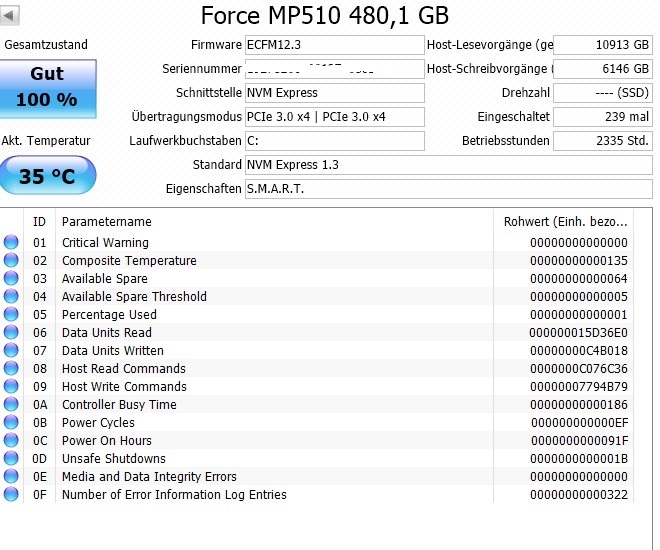Select the Host Write Commands parameter name
660x550 pixels.
click(124, 386)
